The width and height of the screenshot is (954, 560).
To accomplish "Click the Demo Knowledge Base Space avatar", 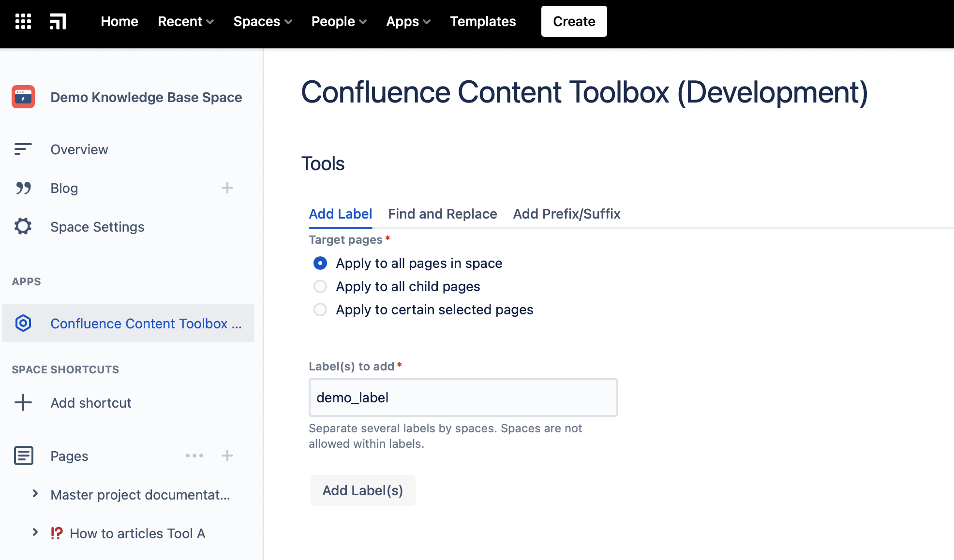I will (23, 97).
